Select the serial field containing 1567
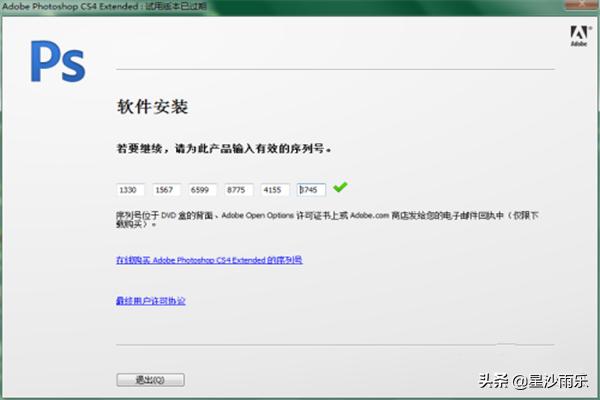This screenshot has height=400, width=600. pos(166,190)
